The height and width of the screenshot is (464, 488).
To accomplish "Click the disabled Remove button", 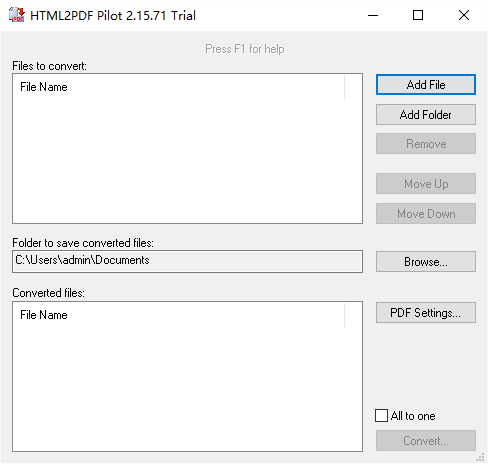I will pos(426,144).
